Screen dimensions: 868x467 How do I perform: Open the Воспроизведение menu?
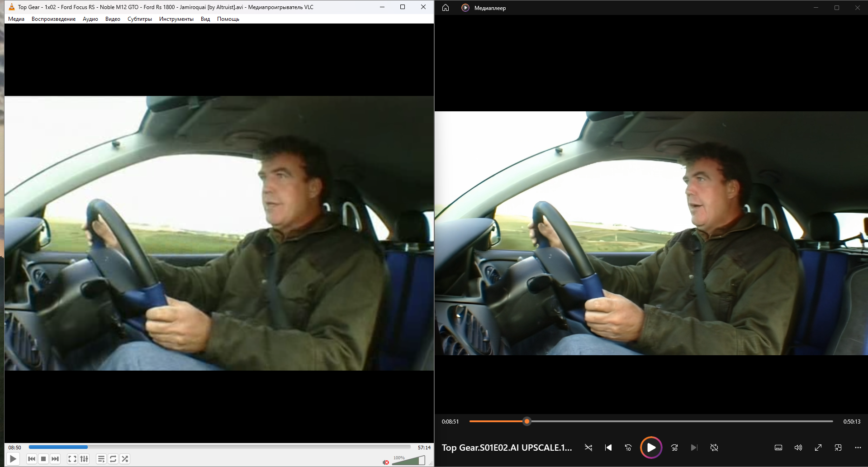coord(54,19)
